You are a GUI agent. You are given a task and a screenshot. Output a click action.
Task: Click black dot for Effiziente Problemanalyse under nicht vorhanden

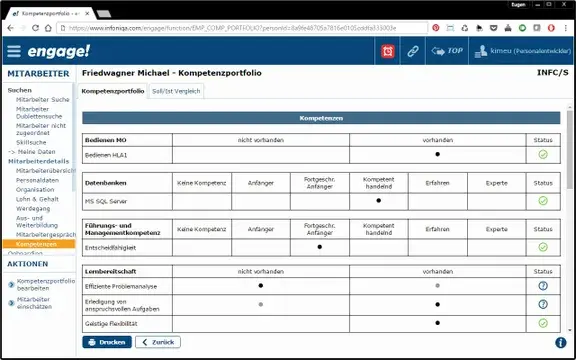point(260,285)
